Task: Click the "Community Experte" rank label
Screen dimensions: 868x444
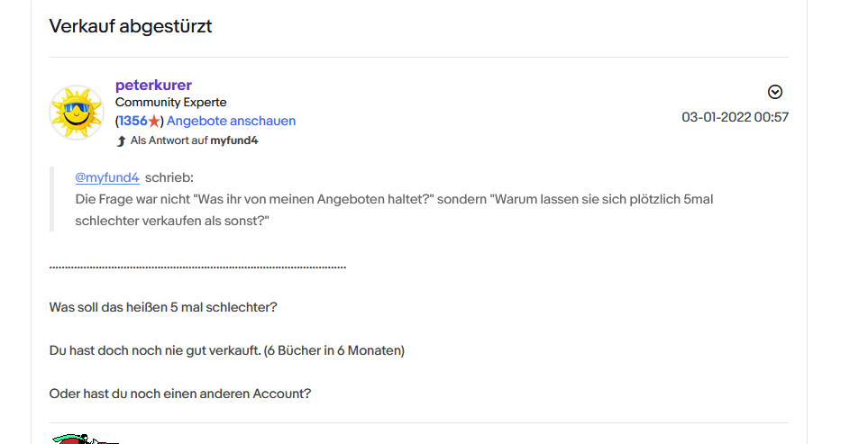Action: tap(171, 103)
